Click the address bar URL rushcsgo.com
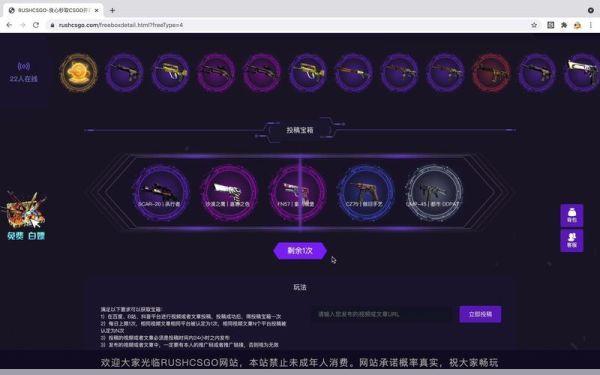Image resolution: width=600 pixels, height=375 pixels. [x=121, y=25]
